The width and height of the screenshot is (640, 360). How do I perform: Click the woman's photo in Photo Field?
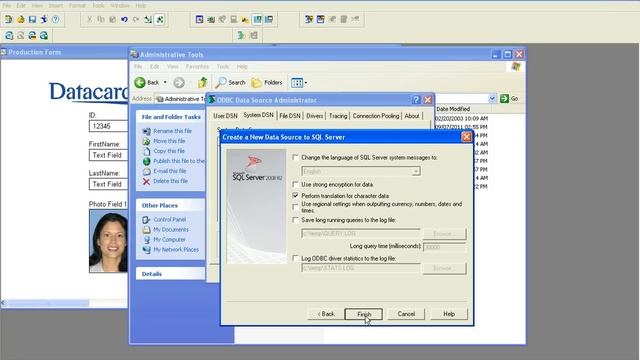109,241
